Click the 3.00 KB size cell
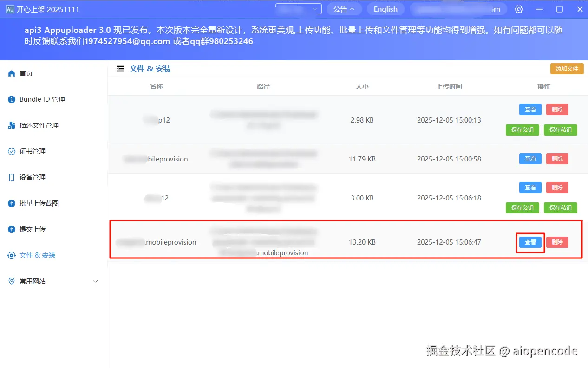 pos(362,198)
